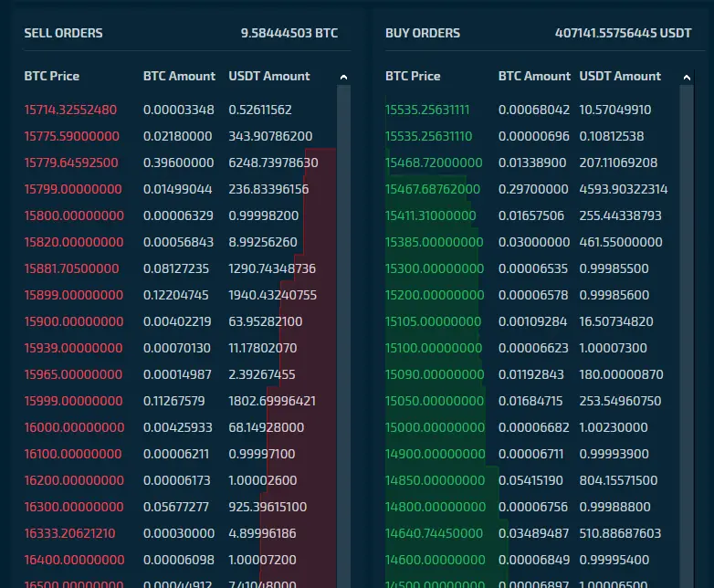Select sell price 16200.00000000
Image resolution: width=714 pixels, height=588 pixels.
pos(74,480)
